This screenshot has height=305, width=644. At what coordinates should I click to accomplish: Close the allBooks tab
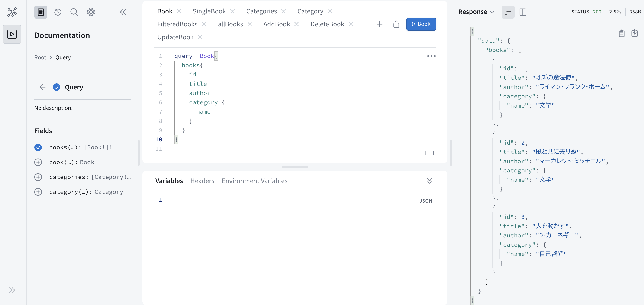[249, 24]
